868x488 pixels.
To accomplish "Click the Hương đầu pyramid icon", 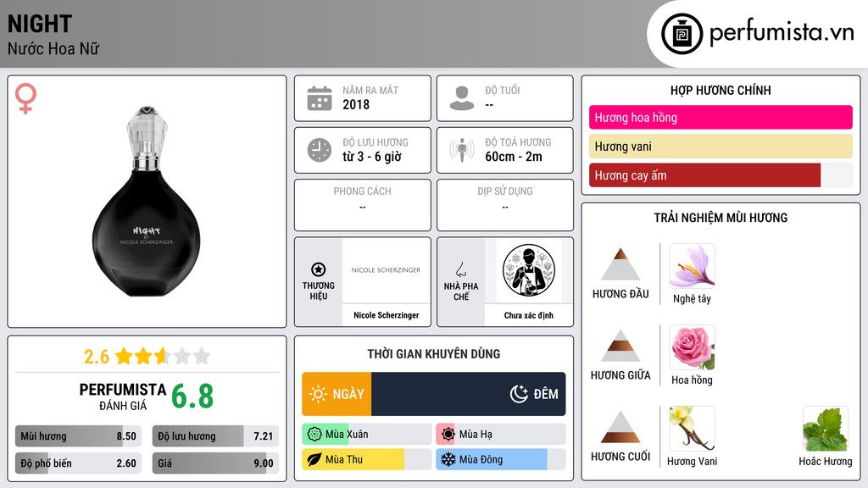I will click(620, 264).
